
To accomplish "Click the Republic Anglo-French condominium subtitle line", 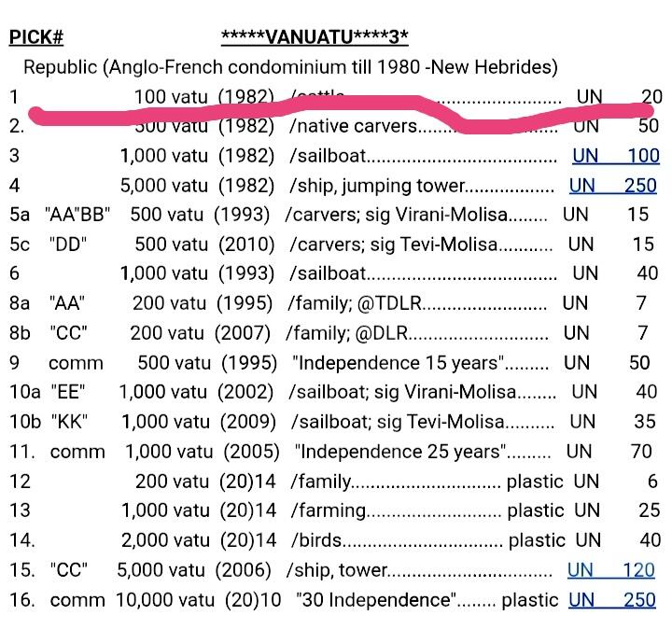I will point(290,67).
